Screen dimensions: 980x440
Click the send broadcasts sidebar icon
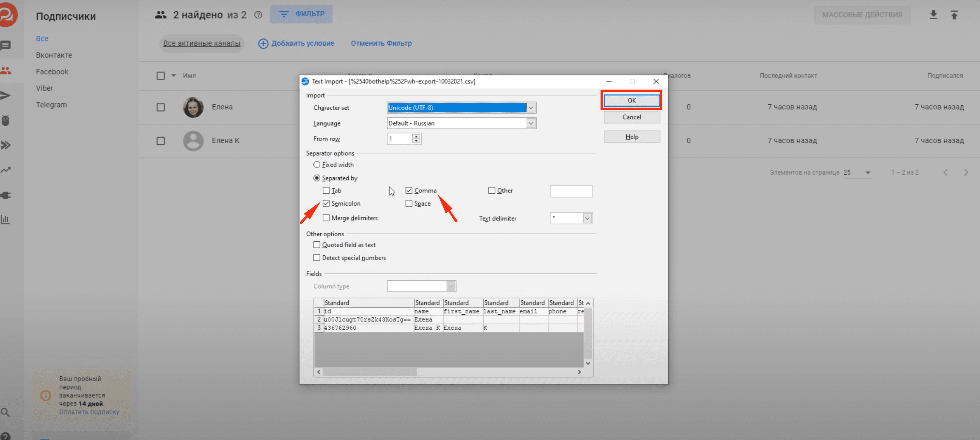click(6, 95)
